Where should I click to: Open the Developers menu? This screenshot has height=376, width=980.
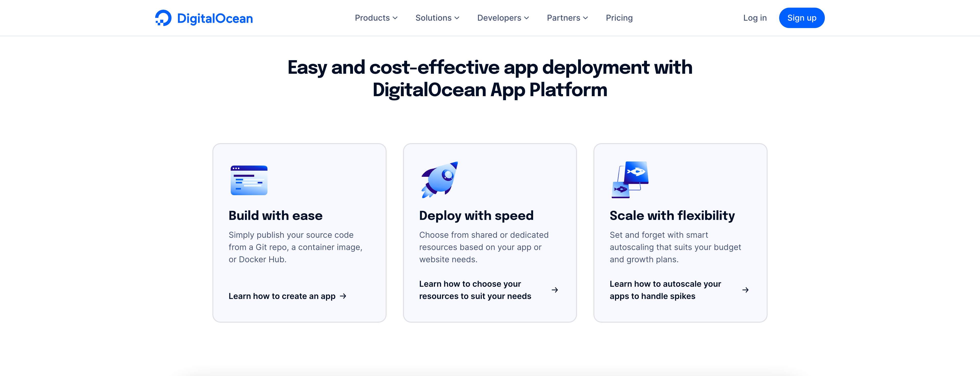pos(503,18)
